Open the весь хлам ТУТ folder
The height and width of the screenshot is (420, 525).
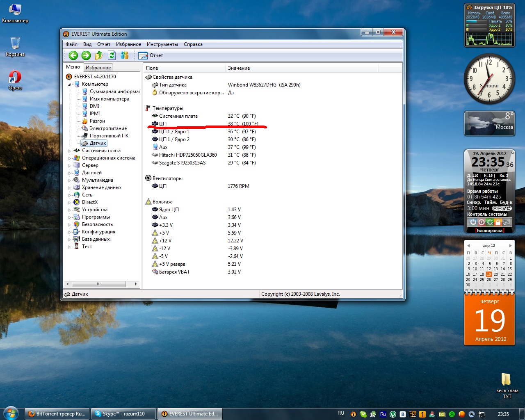507,386
